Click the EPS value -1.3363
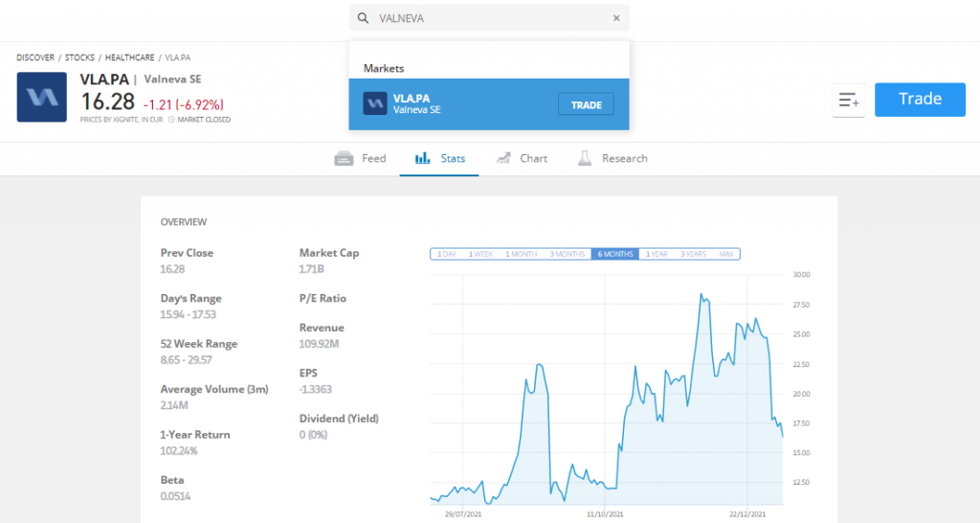The image size is (980, 523). coord(315,389)
